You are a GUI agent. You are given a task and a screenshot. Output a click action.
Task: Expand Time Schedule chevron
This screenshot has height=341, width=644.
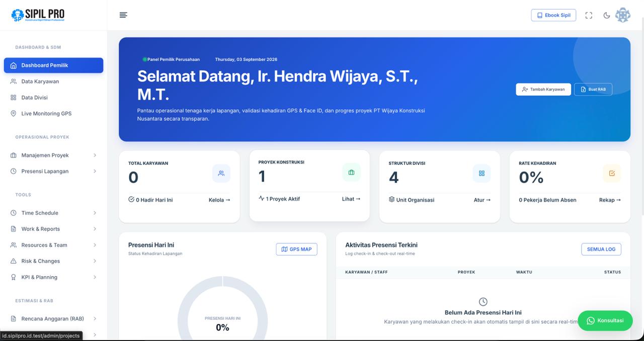point(95,213)
